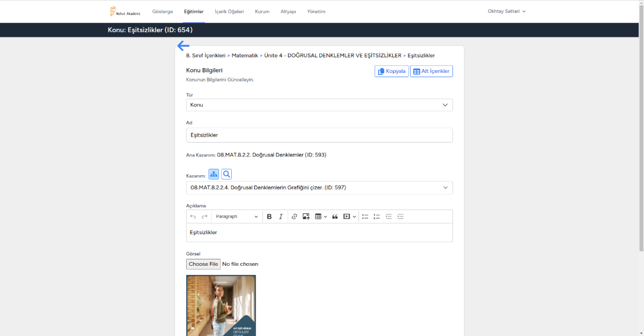Create a numbered list in the editor
644x336 pixels.
(x=377, y=216)
